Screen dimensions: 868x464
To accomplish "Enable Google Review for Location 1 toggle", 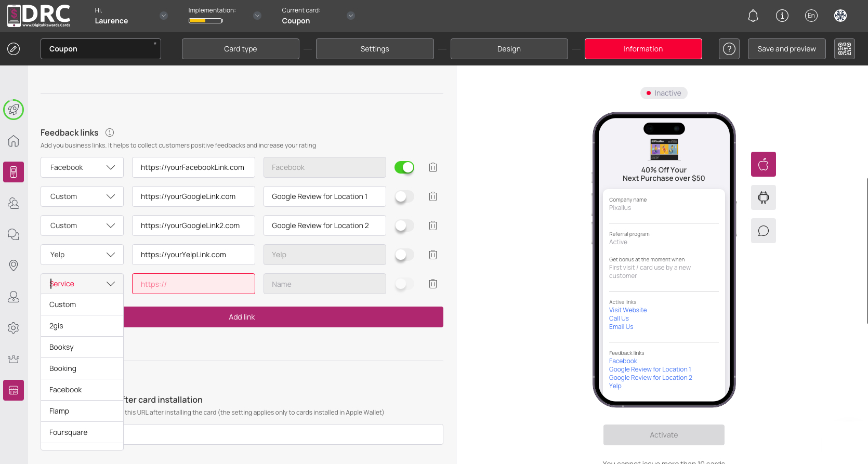I will (x=404, y=196).
